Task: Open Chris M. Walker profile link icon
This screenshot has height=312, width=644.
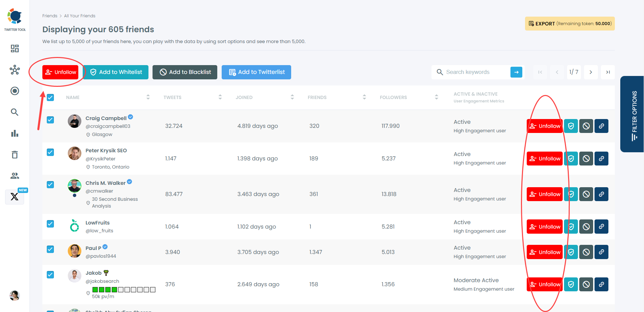Action: [602, 194]
